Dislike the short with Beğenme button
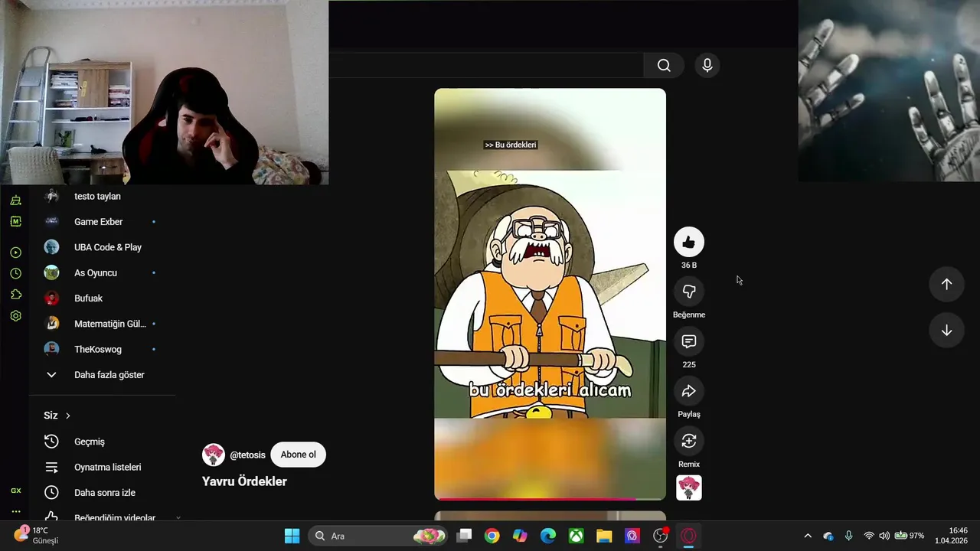The height and width of the screenshot is (551, 980). pyautogui.click(x=688, y=292)
